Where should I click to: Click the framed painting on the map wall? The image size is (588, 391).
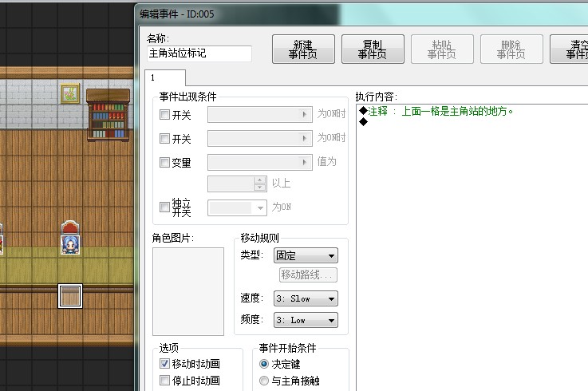70,93
